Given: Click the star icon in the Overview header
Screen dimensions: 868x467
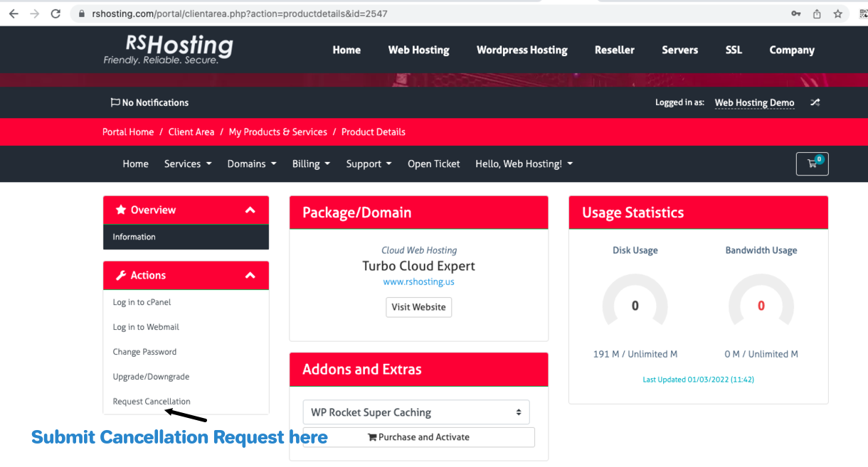Looking at the screenshot, I should pos(121,210).
